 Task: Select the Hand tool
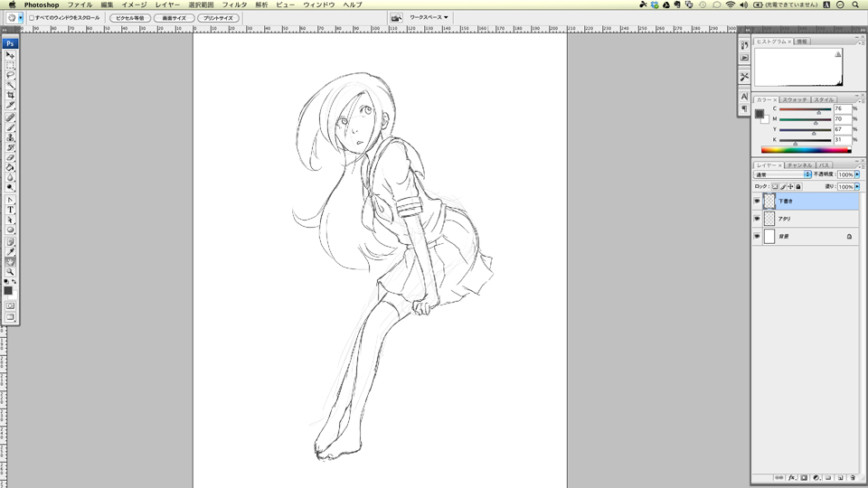click(10, 262)
